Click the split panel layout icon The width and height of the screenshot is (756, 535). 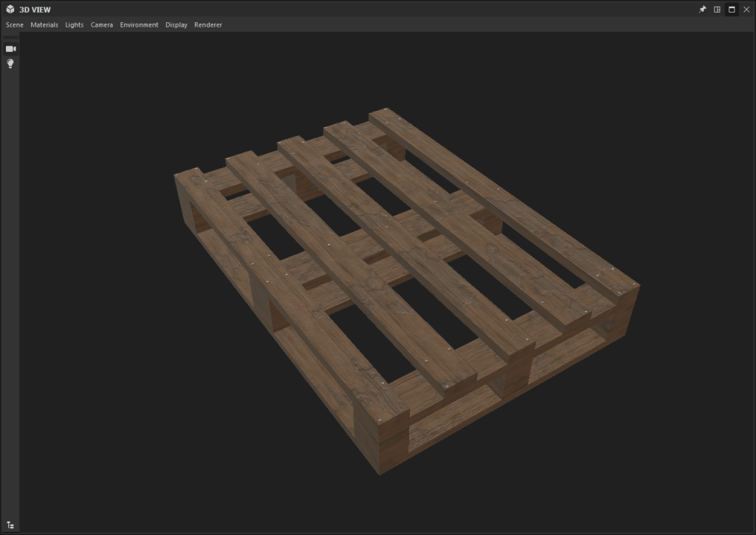pos(717,10)
